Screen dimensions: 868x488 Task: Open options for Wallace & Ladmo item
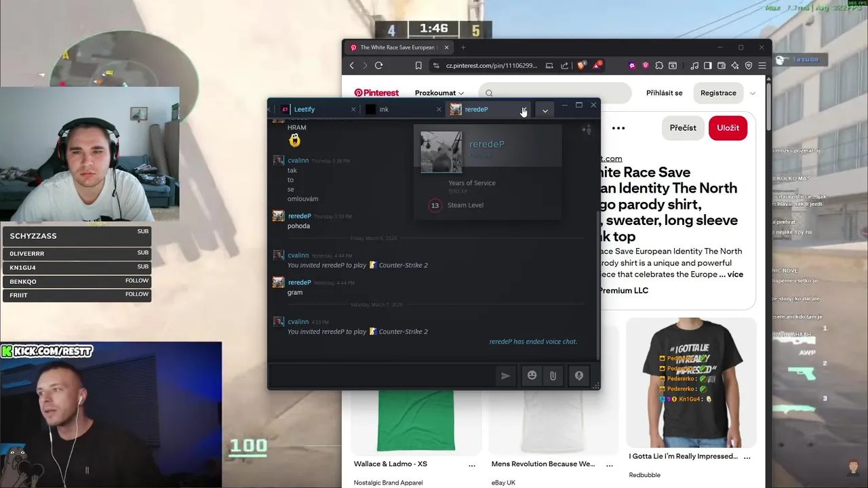pyautogui.click(x=472, y=465)
